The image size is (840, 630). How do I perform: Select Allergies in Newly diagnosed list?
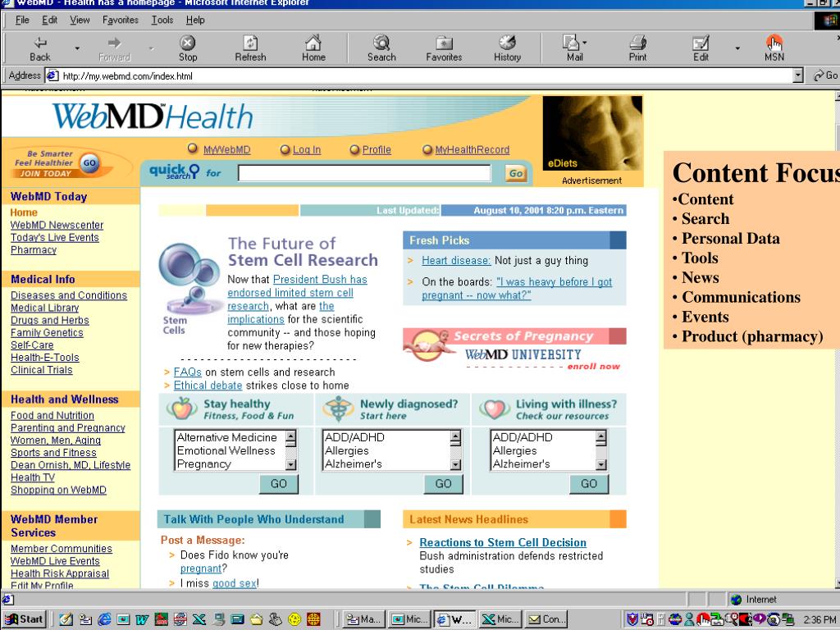[x=347, y=450]
